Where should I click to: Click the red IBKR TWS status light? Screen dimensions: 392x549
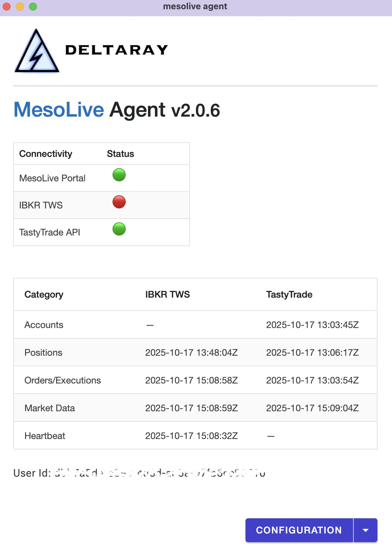click(119, 202)
